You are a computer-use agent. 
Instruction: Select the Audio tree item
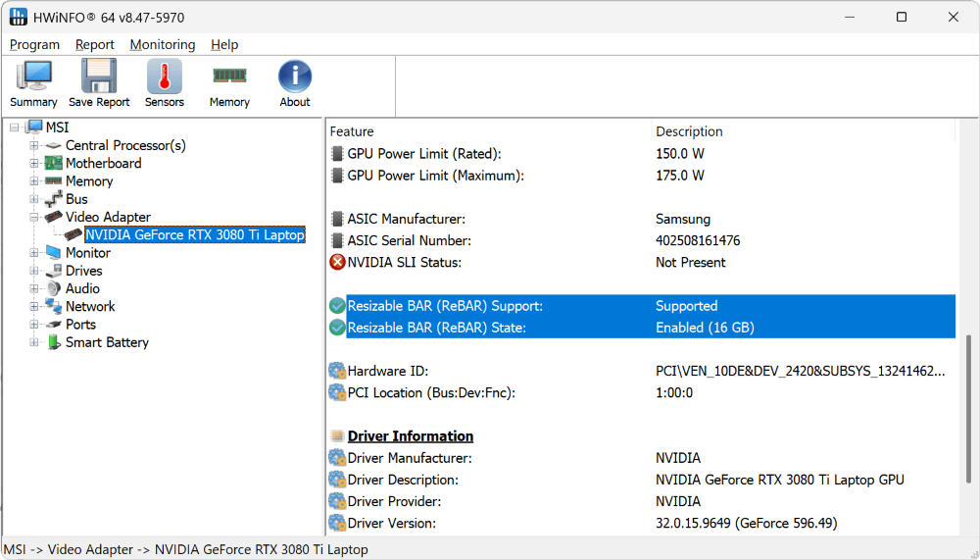click(82, 289)
